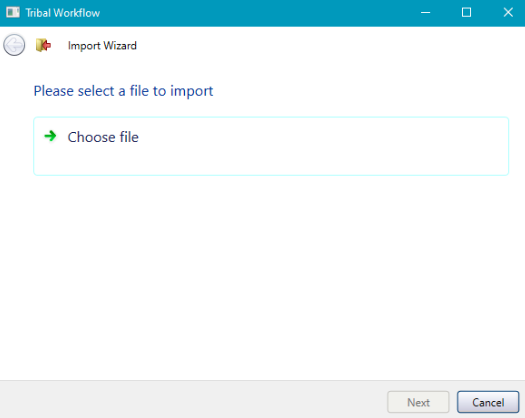
Task: Click the Import Wizard title label
Action: point(102,46)
